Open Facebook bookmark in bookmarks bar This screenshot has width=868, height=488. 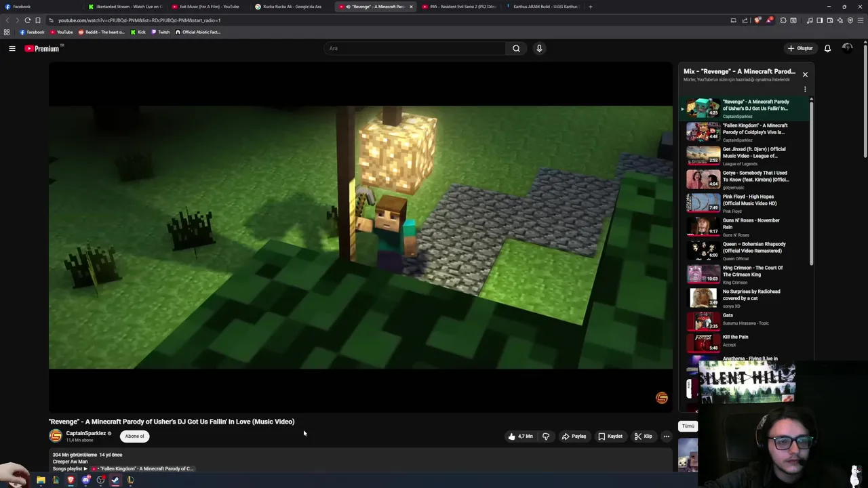tap(32, 32)
